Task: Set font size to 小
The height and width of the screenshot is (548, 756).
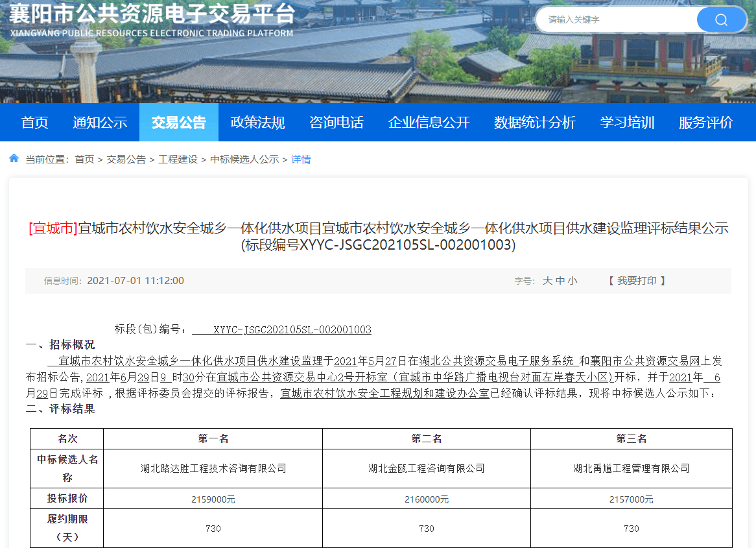Action: pos(573,281)
